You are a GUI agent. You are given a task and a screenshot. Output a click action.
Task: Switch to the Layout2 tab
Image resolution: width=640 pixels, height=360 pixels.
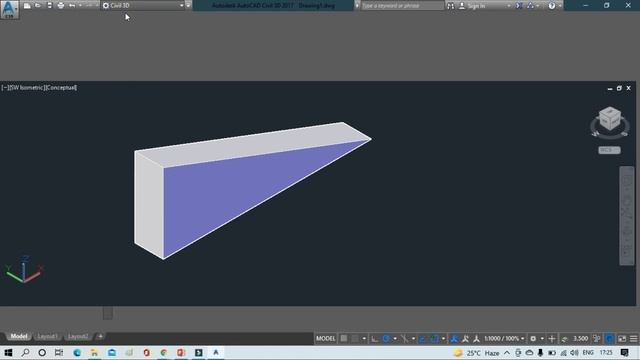pyautogui.click(x=78, y=336)
